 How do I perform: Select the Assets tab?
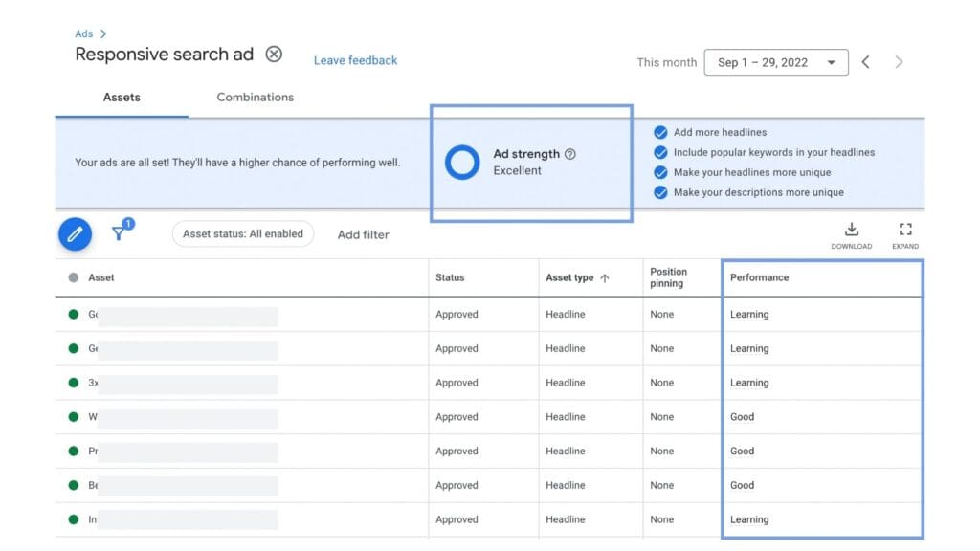(122, 98)
